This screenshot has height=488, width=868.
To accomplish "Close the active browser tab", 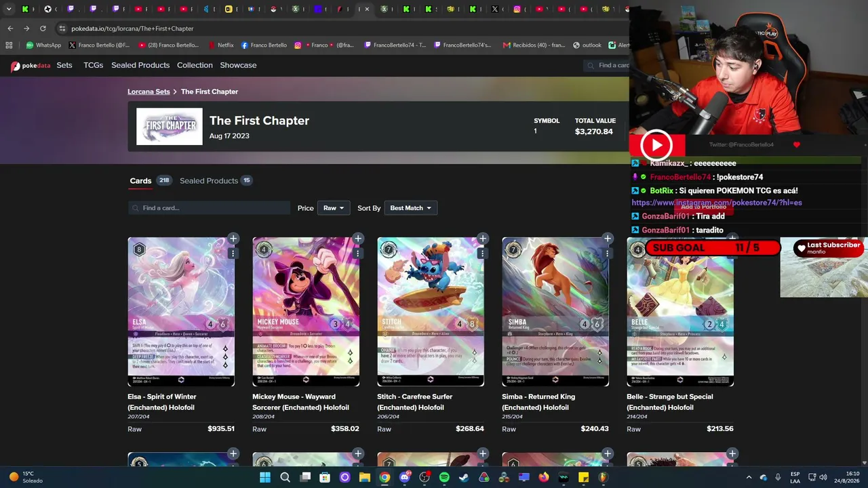I will click(367, 9).
